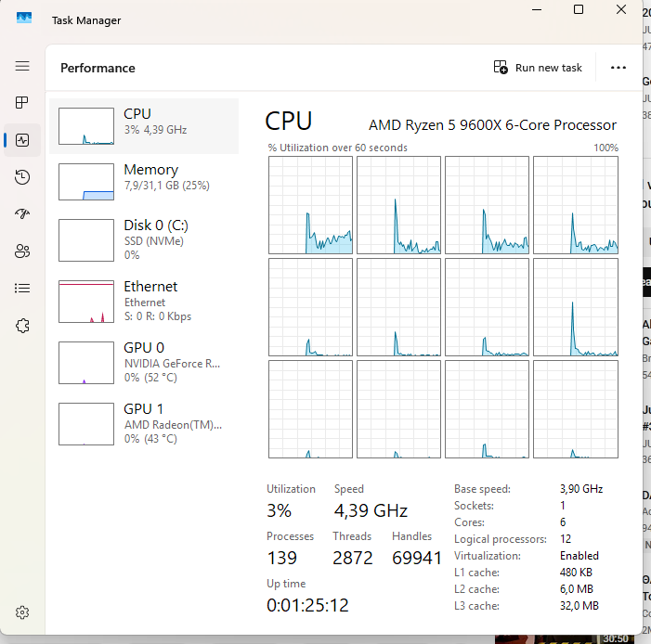Click the % Utilization over 60 seconds label
Image resolution: width=651 pixels, height=644 pixels.
coord(337,148)
